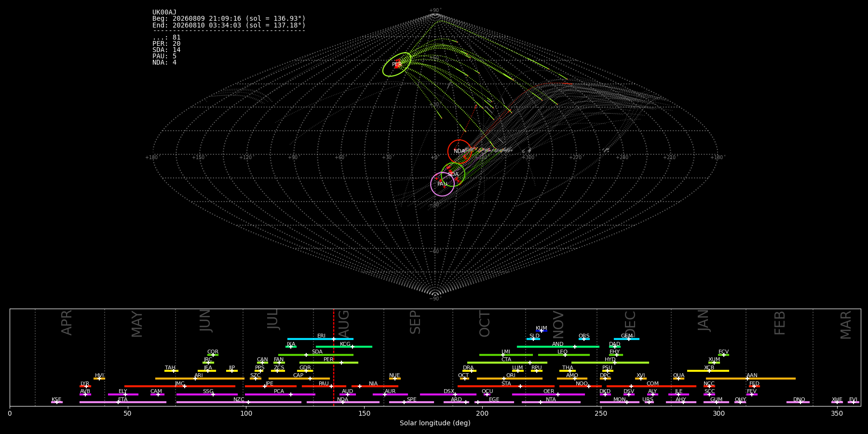
Task: Click the QUA shower marker
Action: (x=678, y=379)
